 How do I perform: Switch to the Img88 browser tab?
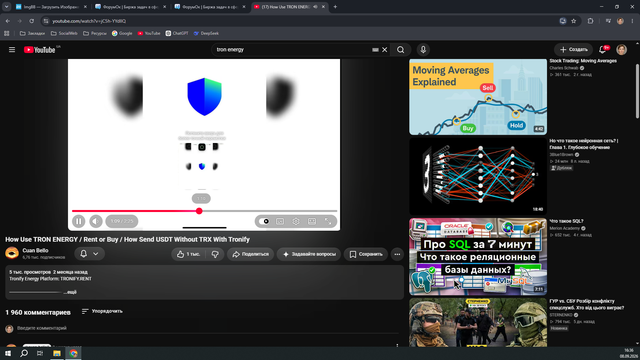[51, 7]
